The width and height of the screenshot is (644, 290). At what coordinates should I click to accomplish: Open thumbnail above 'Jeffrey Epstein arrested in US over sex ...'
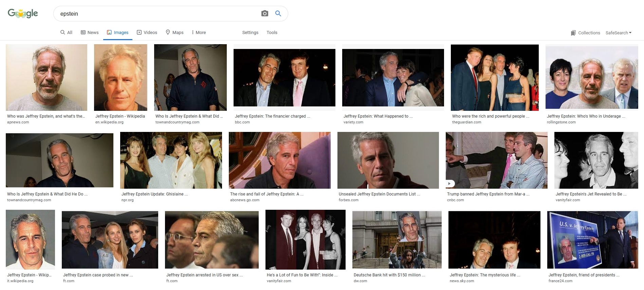point(212,240)
